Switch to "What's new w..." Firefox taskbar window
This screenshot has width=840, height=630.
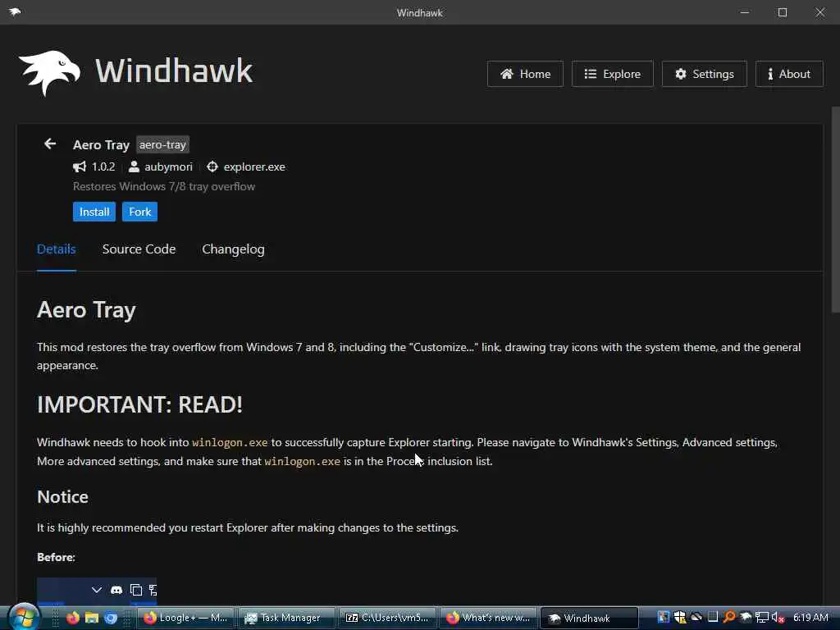[x=488, y=618]
